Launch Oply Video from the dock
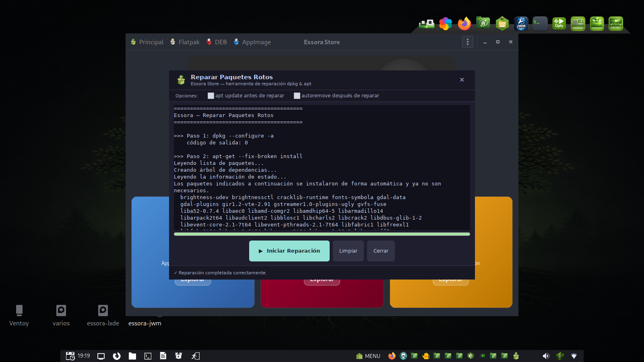 (616, 23)
